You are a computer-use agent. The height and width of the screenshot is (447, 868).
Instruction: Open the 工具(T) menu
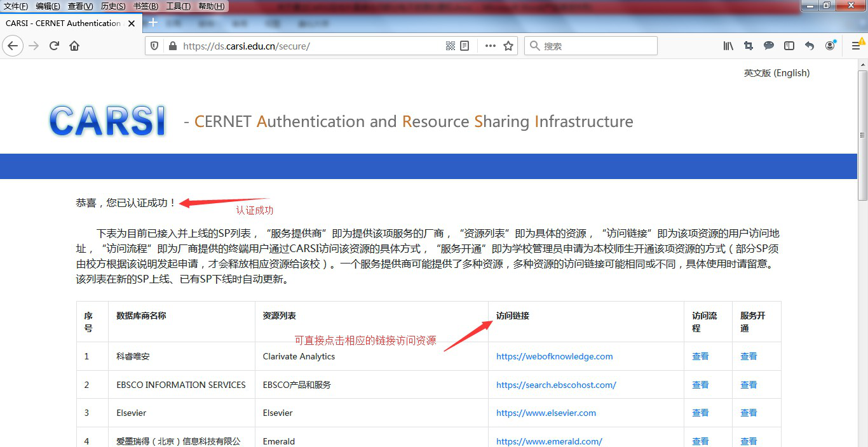178,6
